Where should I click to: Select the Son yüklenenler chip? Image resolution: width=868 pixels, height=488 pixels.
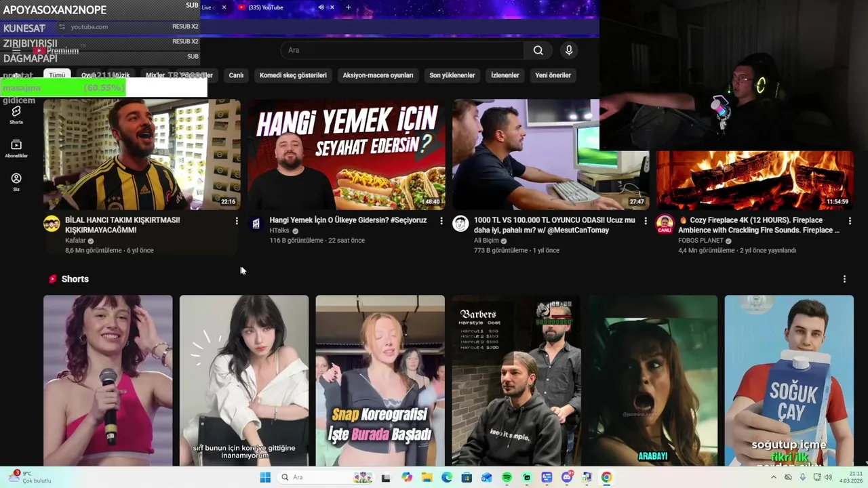click(x=452, y=75)
